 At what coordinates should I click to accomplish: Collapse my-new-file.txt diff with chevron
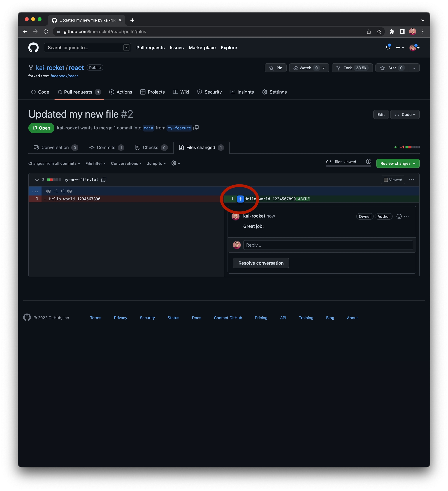point(37,180)
